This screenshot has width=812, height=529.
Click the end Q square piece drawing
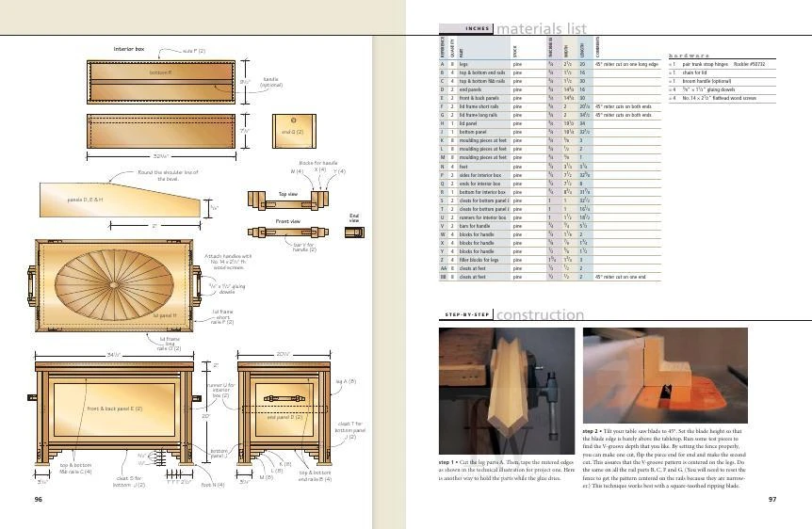(291, 130)
